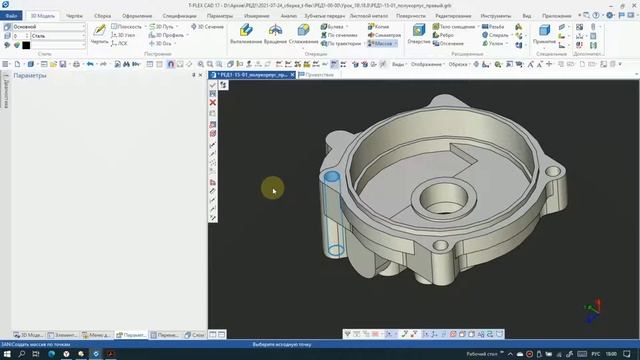Choose the По траектории sweep tool
This screenshot has width=640, height=360.
pyautogui.click(x=341, y=43)
